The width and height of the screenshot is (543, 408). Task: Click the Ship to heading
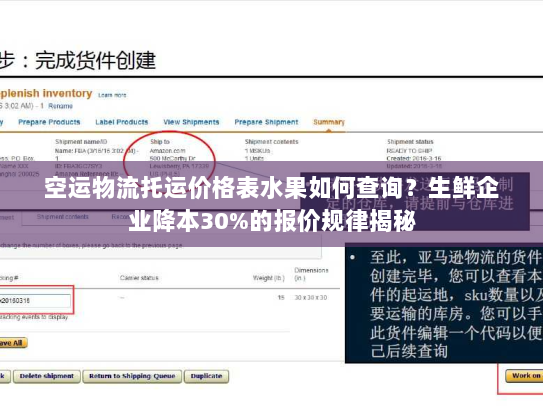[160, 142]
